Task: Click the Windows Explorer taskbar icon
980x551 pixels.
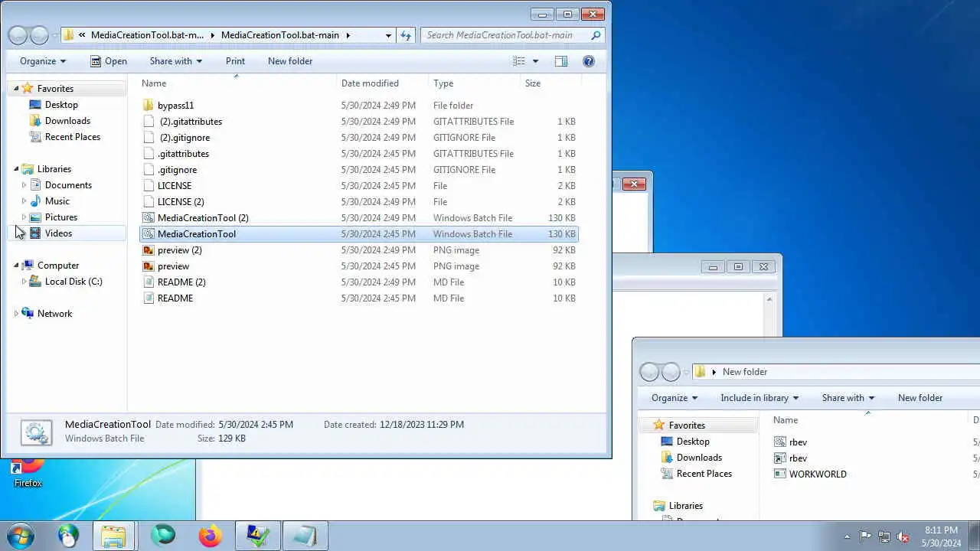Action: tap(113, 536)
